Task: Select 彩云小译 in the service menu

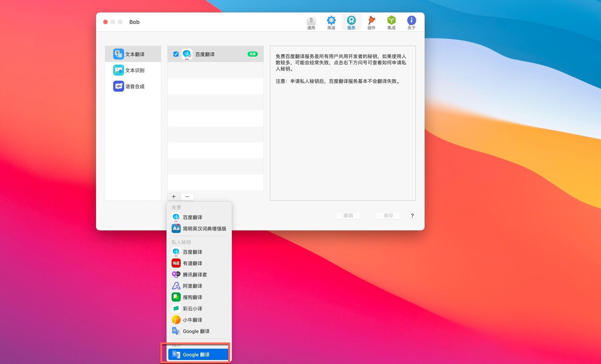Action: pyautogui.click(x=193, y=308)
